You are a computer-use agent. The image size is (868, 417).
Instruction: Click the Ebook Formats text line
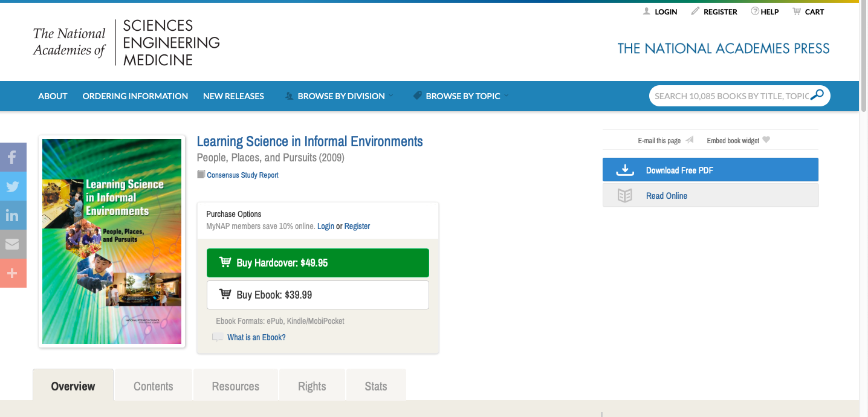280,321
